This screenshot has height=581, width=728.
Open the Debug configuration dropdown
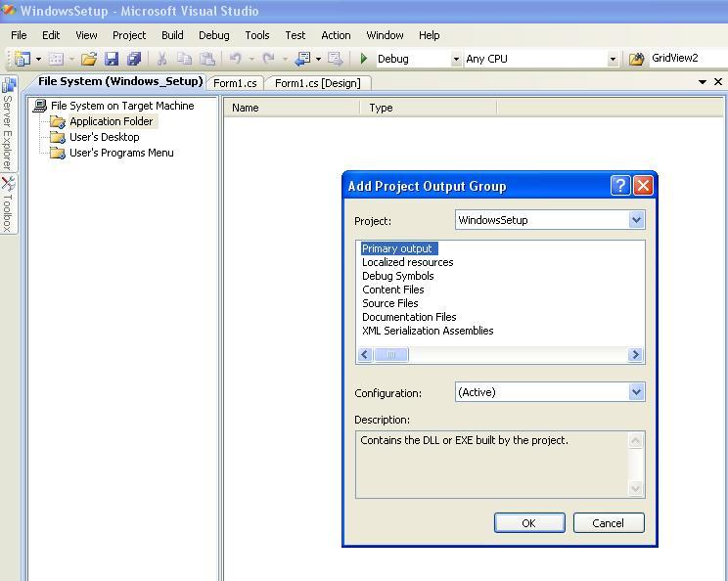click(x=456, y=59)
